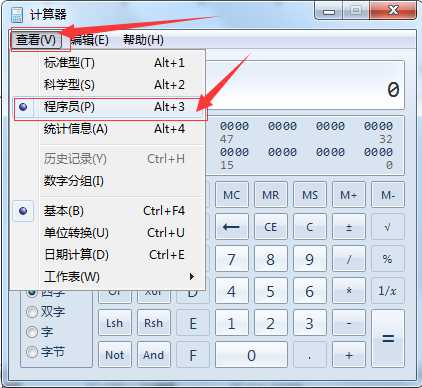Click the CE clear entry button

(271, 227)
